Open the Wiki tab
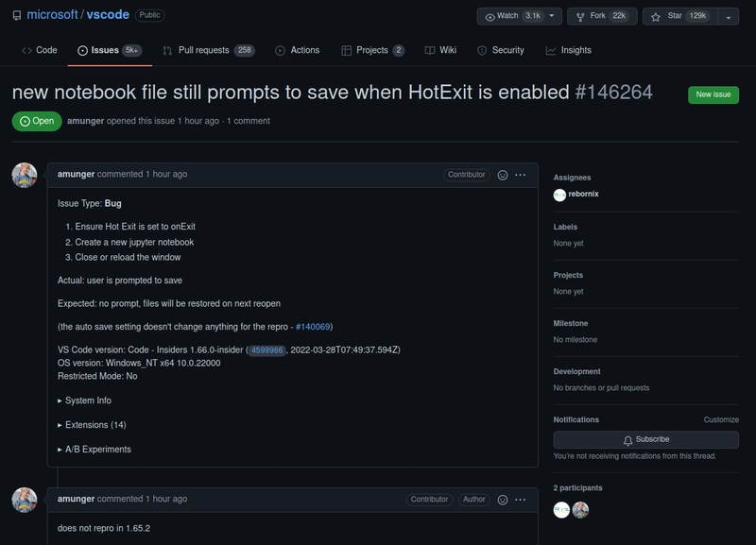 [440, 50]
